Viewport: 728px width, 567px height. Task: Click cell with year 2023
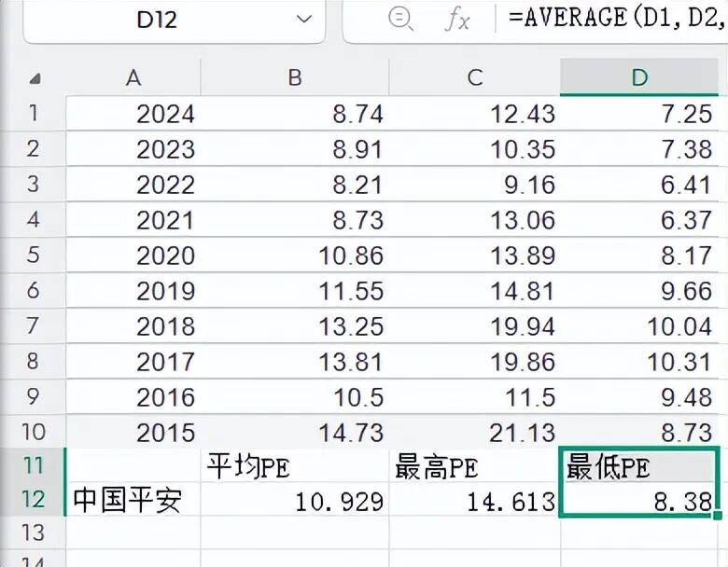click(x=133, y=149)
